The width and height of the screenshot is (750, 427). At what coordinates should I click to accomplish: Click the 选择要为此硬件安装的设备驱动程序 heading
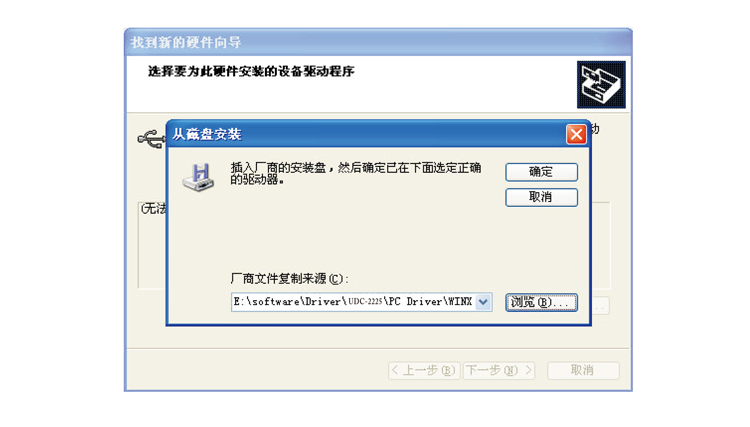click(251, 72)
